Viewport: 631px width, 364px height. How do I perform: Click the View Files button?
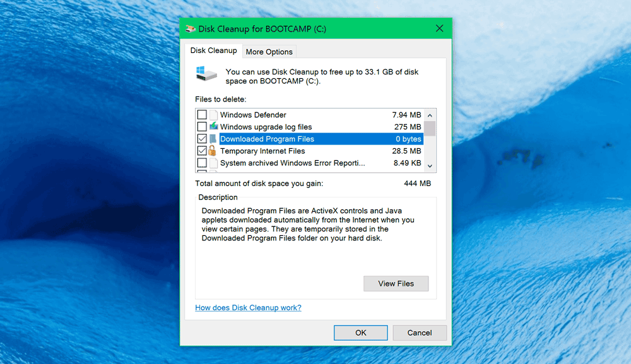click(x=396, y=283)
